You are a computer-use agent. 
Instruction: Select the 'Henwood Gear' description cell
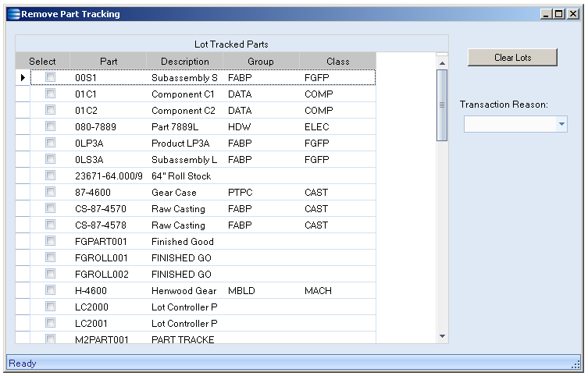[185, 291]
